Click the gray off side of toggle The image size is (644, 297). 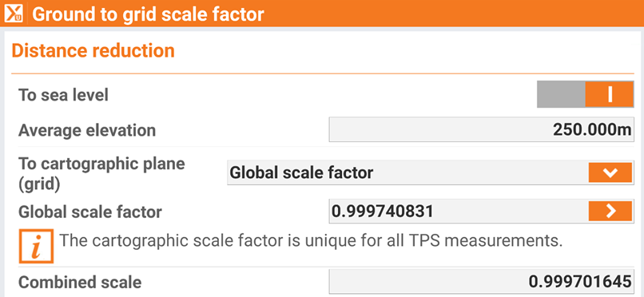[561, 94]
